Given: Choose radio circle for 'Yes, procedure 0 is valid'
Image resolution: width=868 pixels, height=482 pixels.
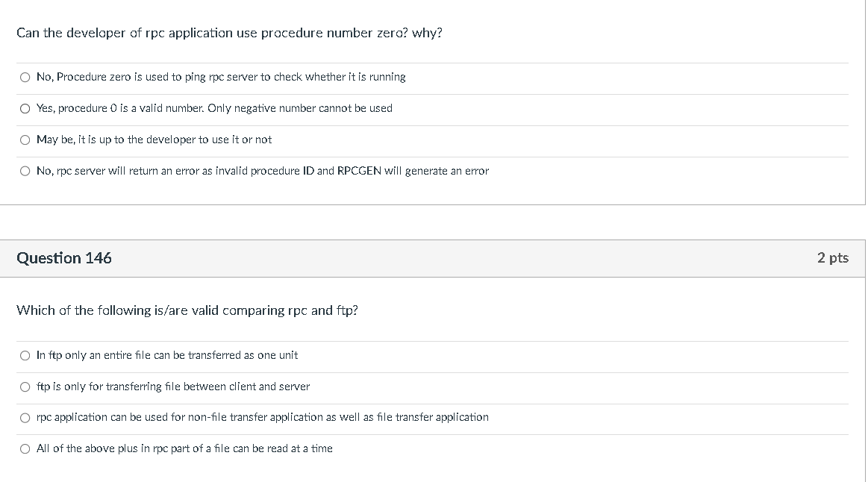Looking at the screenshot, I should pos(25,109).
